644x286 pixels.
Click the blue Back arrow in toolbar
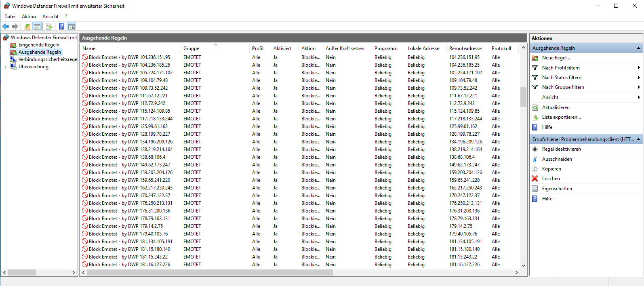point(6,27)
